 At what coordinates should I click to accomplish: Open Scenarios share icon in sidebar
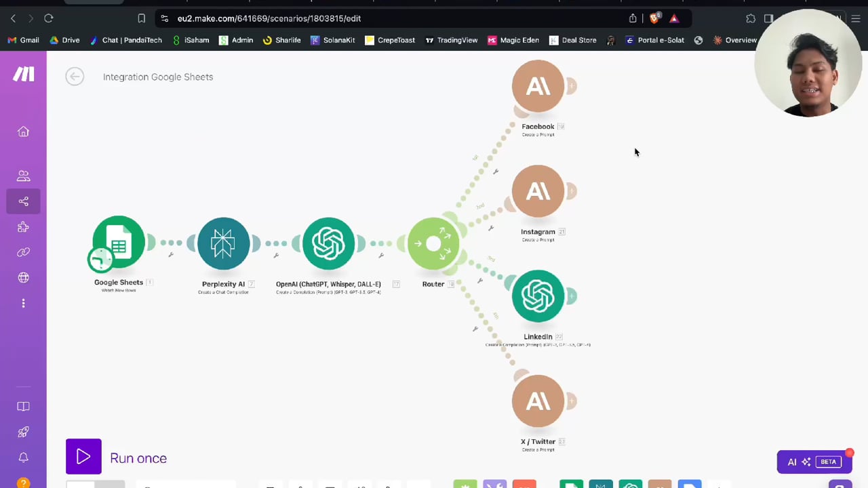click(23, 201)
